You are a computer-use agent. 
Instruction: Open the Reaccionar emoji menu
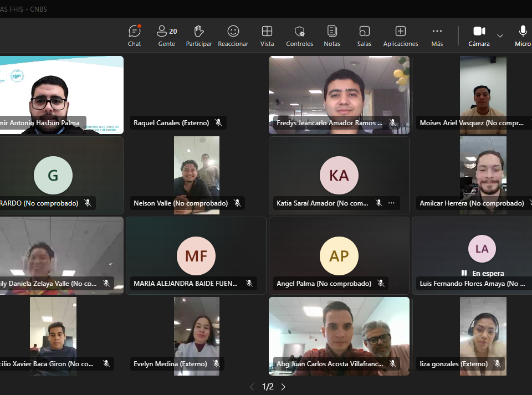[233, 35]
